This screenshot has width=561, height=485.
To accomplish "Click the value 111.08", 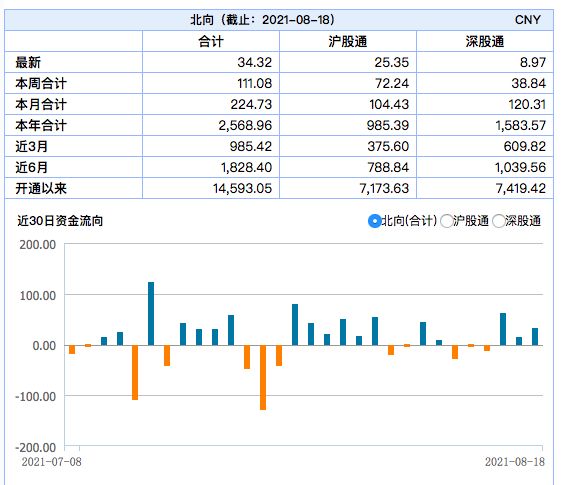I will point(255,83).
